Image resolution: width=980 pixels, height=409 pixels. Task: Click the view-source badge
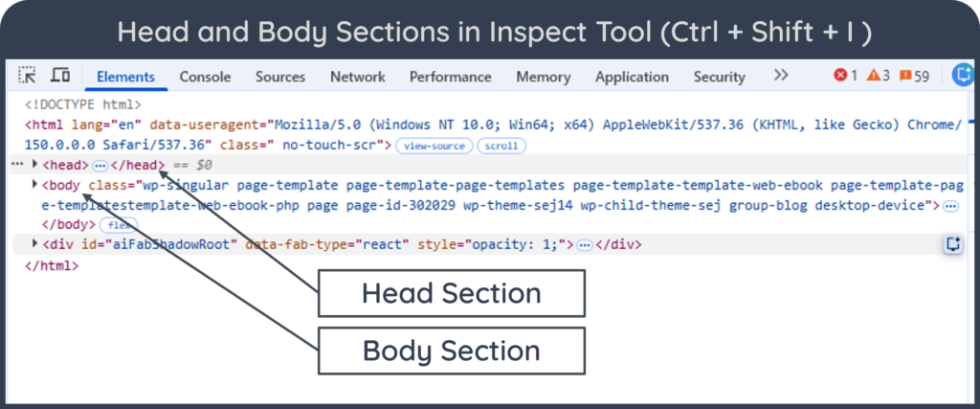pos(434,146)
